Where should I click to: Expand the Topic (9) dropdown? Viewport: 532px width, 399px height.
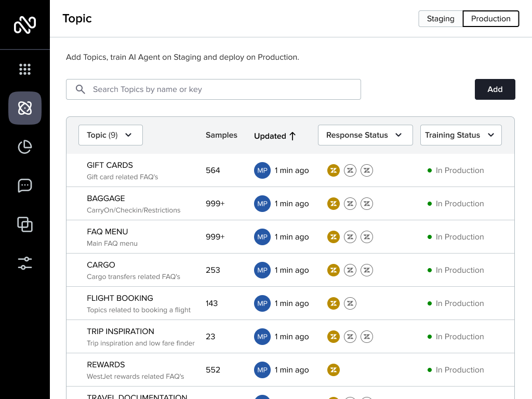110,135
